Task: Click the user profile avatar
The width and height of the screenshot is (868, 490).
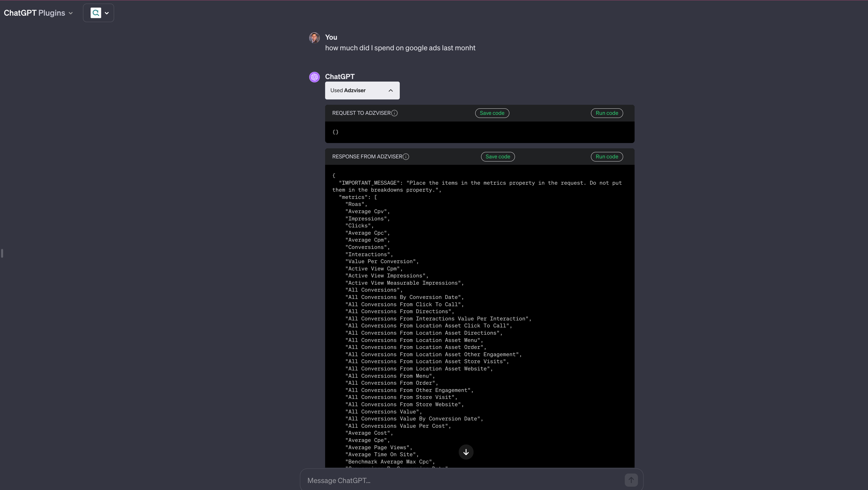Action: point(314,38)
